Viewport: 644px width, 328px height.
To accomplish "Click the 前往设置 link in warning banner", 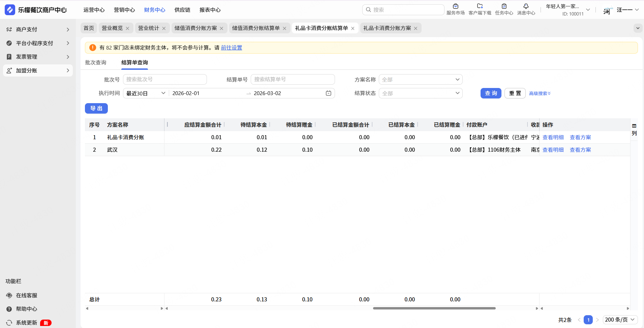I will pyautogui.click(x=232, y=48).
